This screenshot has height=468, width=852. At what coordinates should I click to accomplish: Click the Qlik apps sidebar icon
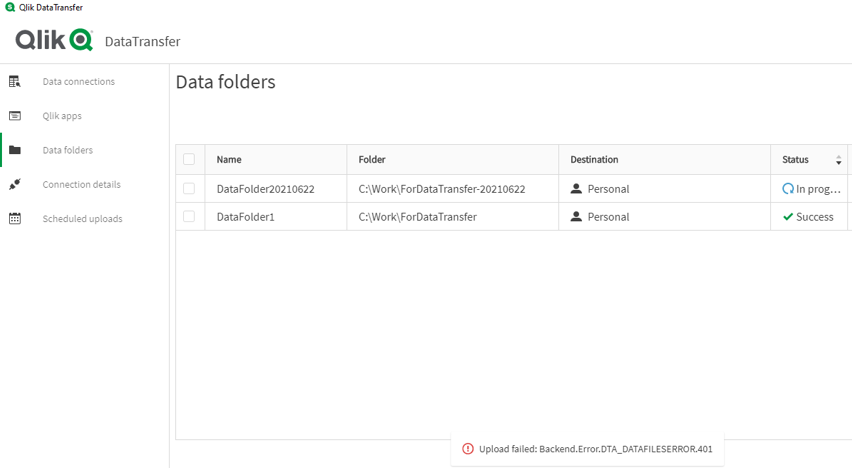pyautogui.click(x=15, y=116)
